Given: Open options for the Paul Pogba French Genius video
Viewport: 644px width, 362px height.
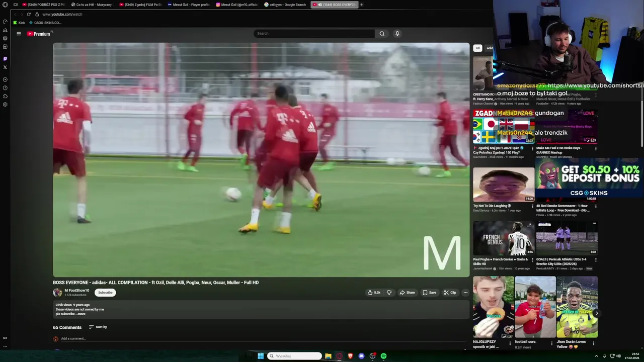Looking at the screenshot, I should 533,260.
